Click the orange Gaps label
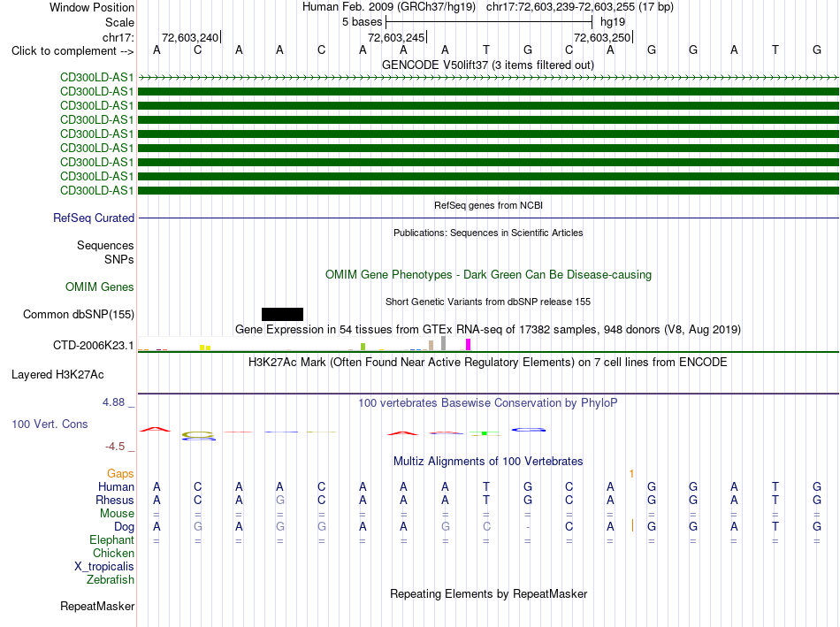Image resolution: width=840 pixels, height=627 pixels. click(x=120, y=473)
